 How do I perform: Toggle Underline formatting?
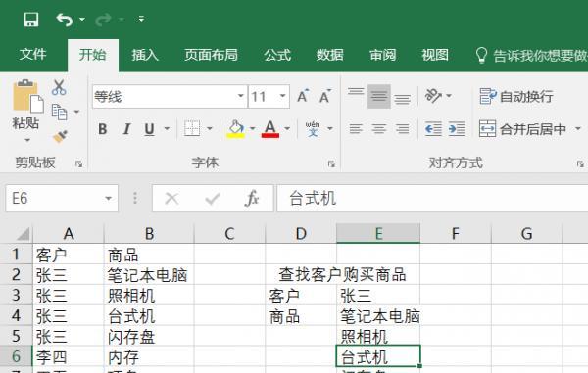pyautogui.click(x=149, y=129)
